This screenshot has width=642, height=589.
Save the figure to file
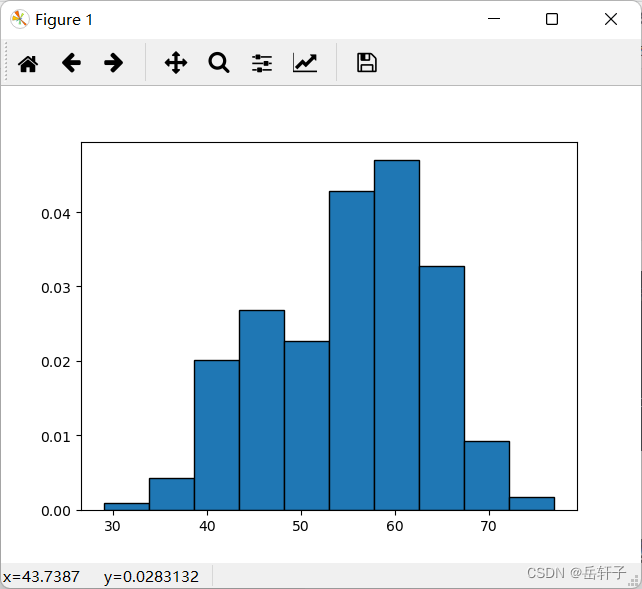(367, 63)
